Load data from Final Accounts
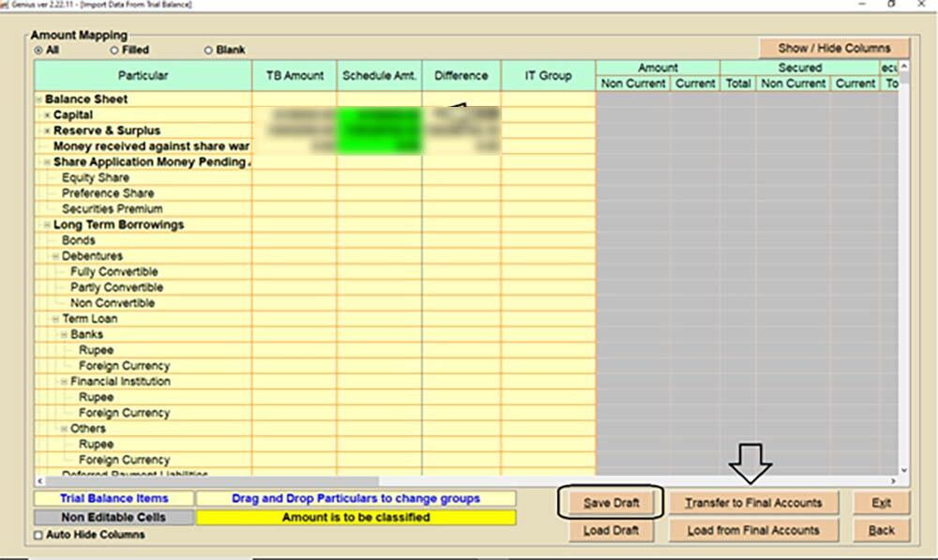Viewport: 938px width, 560px height. click(753, 530)
